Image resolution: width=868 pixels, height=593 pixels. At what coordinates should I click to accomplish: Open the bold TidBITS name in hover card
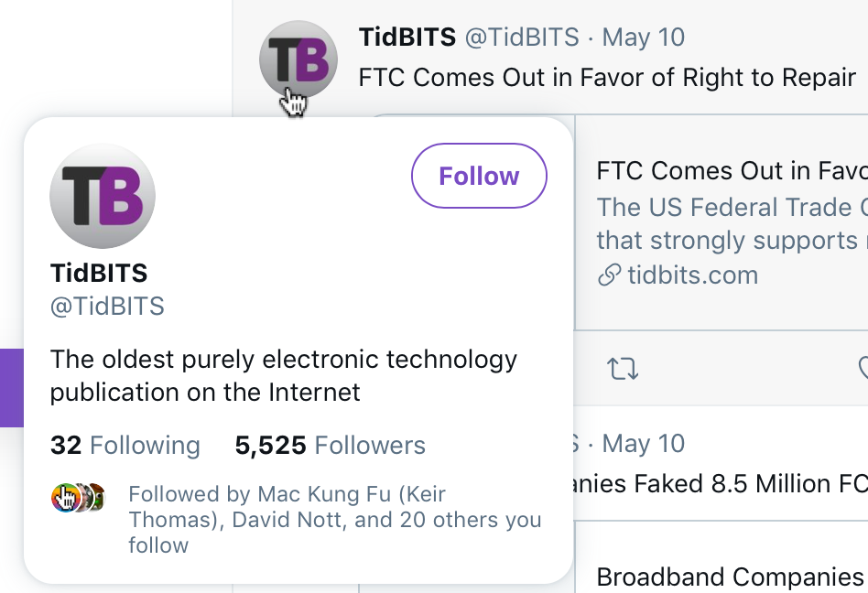pos(99,273)
